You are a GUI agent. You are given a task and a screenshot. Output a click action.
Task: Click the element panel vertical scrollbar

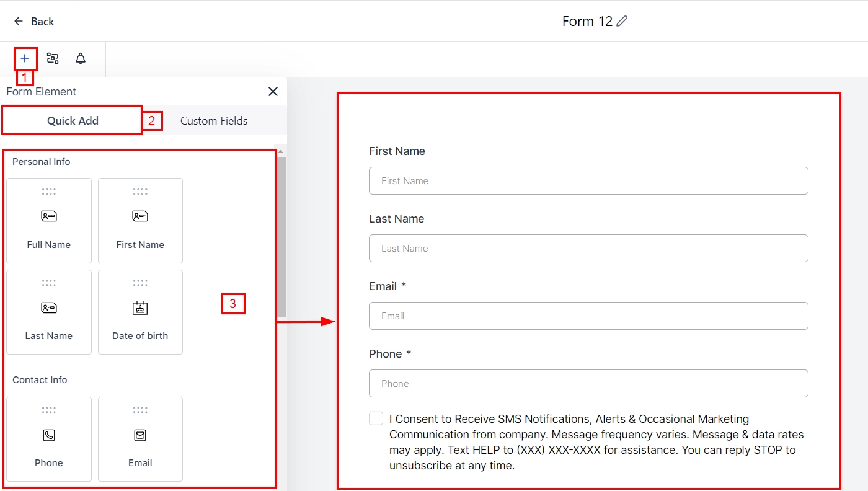click(x=281, y=236)
